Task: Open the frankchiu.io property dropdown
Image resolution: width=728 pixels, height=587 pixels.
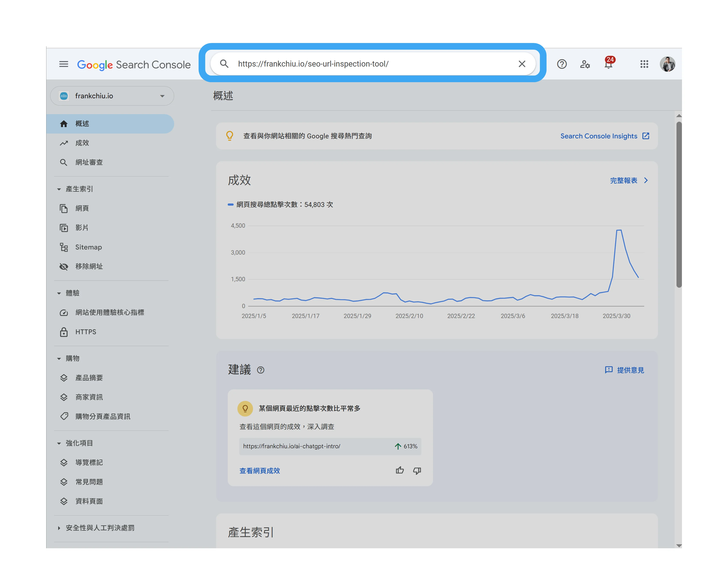Action: 112,96
